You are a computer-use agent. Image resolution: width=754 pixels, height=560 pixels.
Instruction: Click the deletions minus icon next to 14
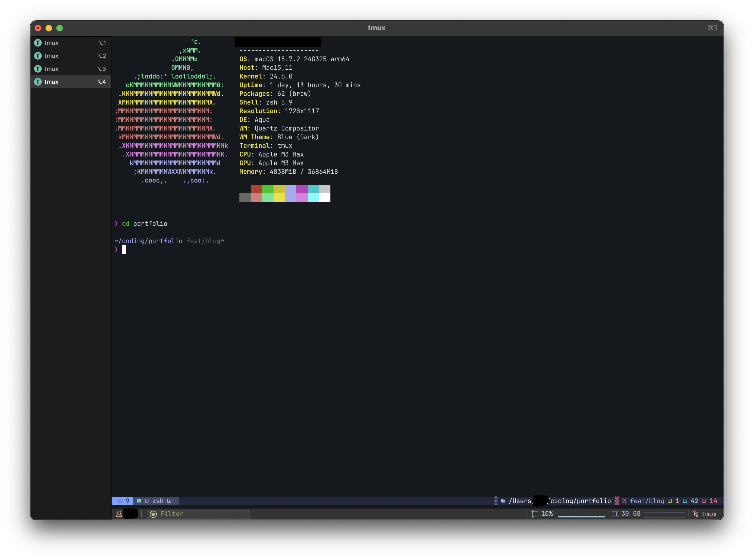704,501
